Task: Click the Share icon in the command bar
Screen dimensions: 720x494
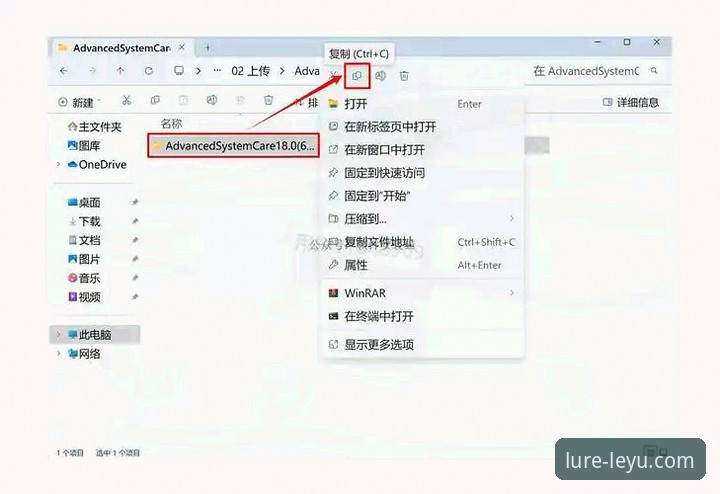Action: pyautogui.click(x=240, y=100)
